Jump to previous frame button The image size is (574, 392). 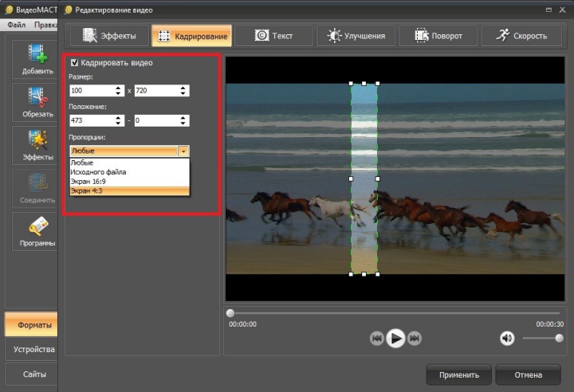(x=377, y=339)
